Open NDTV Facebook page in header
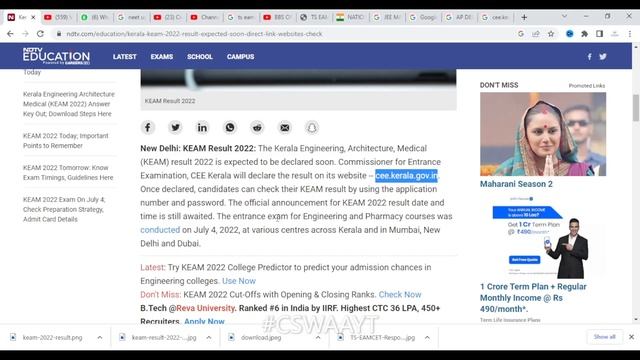 589,57
